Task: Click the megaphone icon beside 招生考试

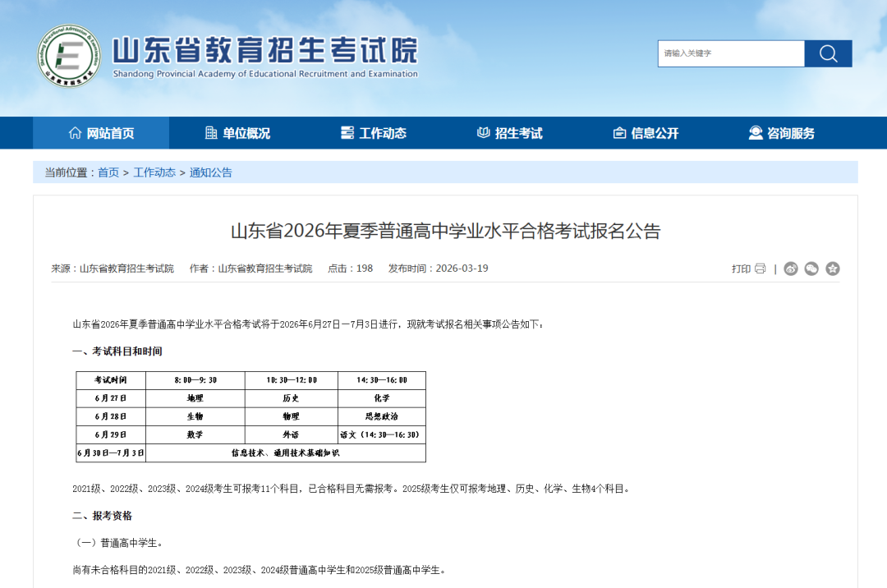Action: point(483,132)
